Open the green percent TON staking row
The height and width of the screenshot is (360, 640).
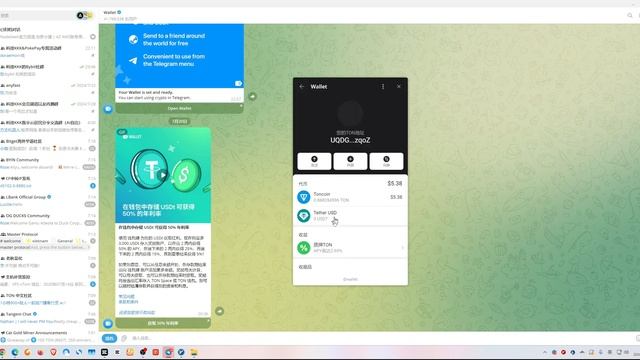[x=350, y=247]
